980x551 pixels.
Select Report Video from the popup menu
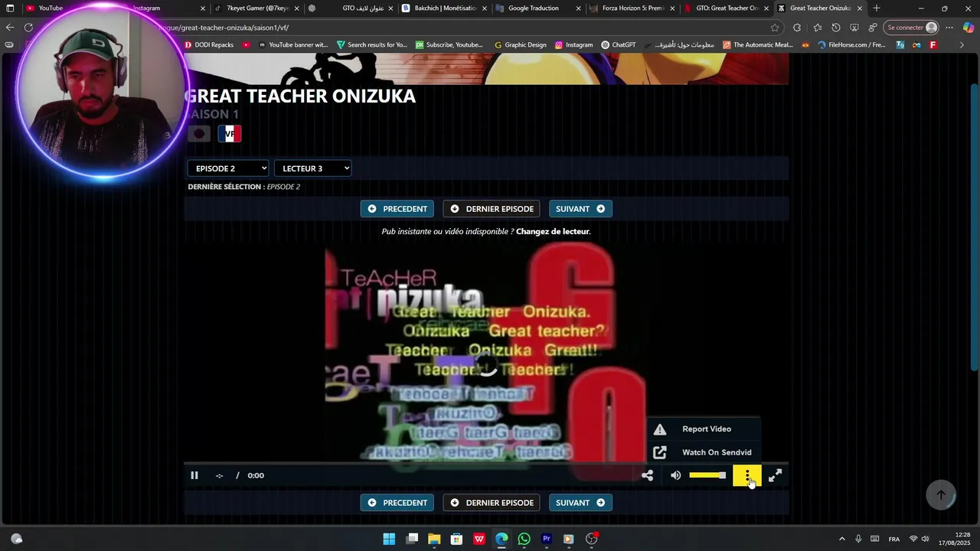704,429
